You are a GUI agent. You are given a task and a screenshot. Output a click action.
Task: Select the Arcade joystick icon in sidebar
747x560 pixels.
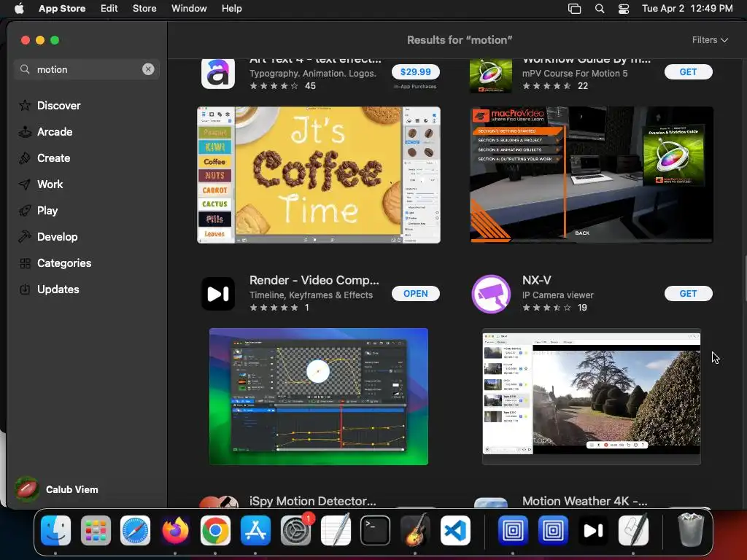25,132
